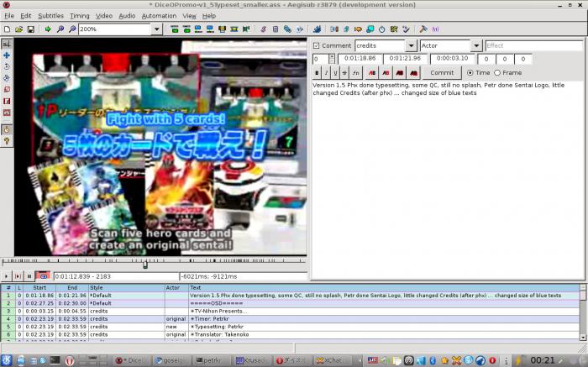588x367 pixels.
Task: Toggle the realtime clock icon in video sidebar
Action: coord(7,129)
